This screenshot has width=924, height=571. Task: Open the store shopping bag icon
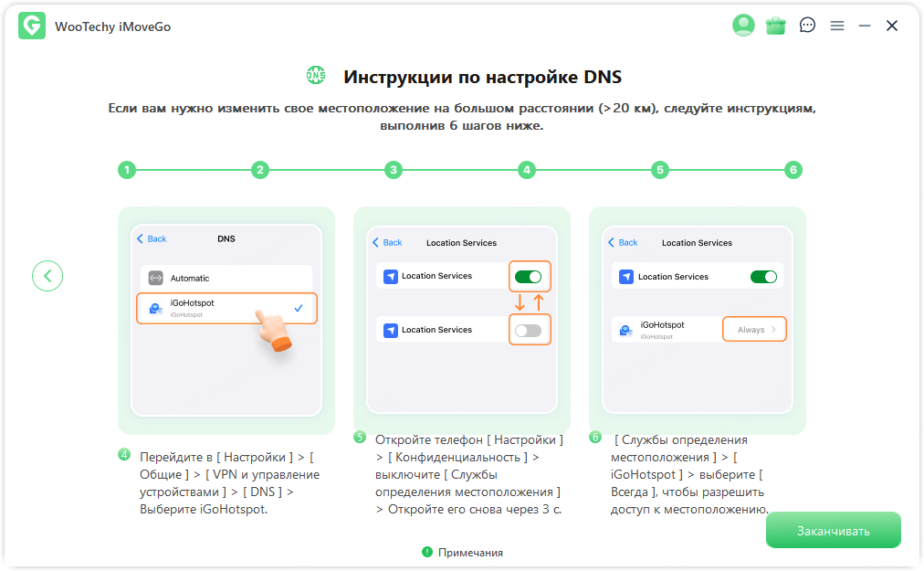click(x=775, y=25)
